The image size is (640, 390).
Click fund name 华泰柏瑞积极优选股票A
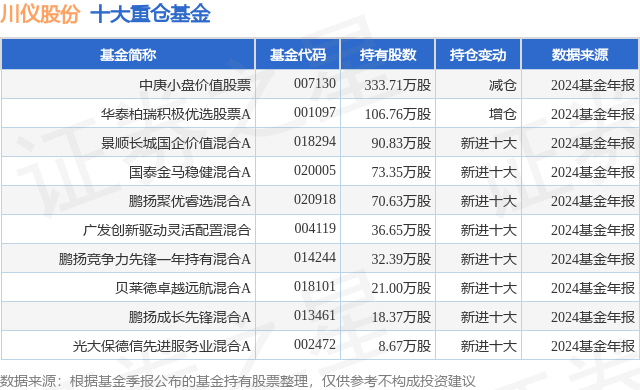[176, 114]
